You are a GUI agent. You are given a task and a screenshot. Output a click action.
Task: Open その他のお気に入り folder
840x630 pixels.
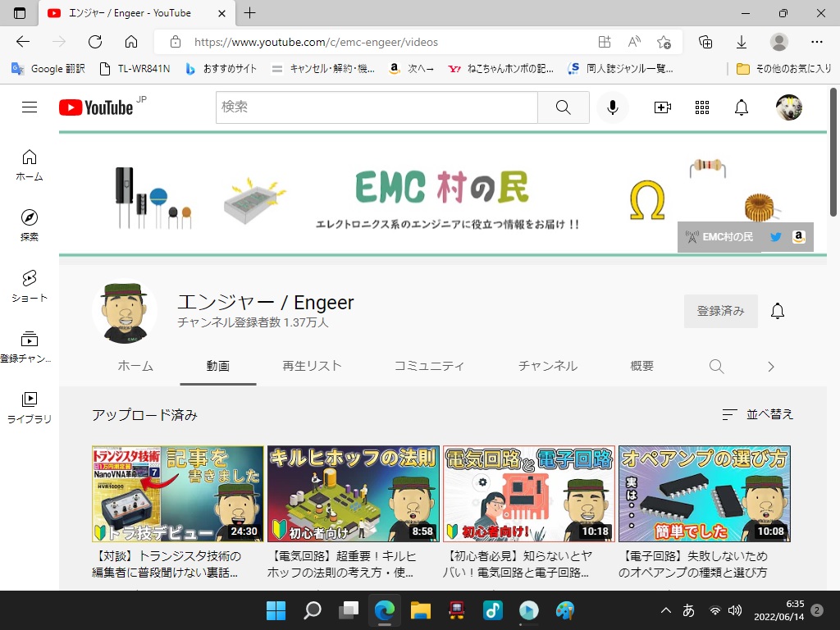[783, 69]
